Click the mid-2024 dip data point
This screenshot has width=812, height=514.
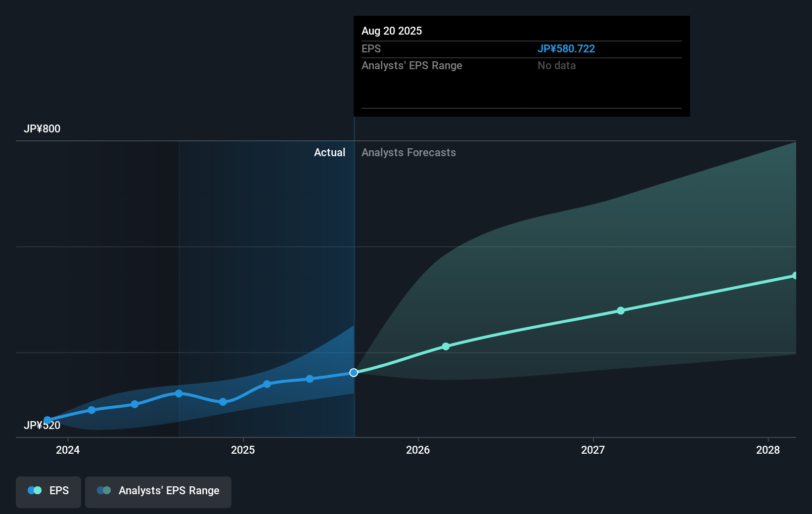[x=224, y=402]
